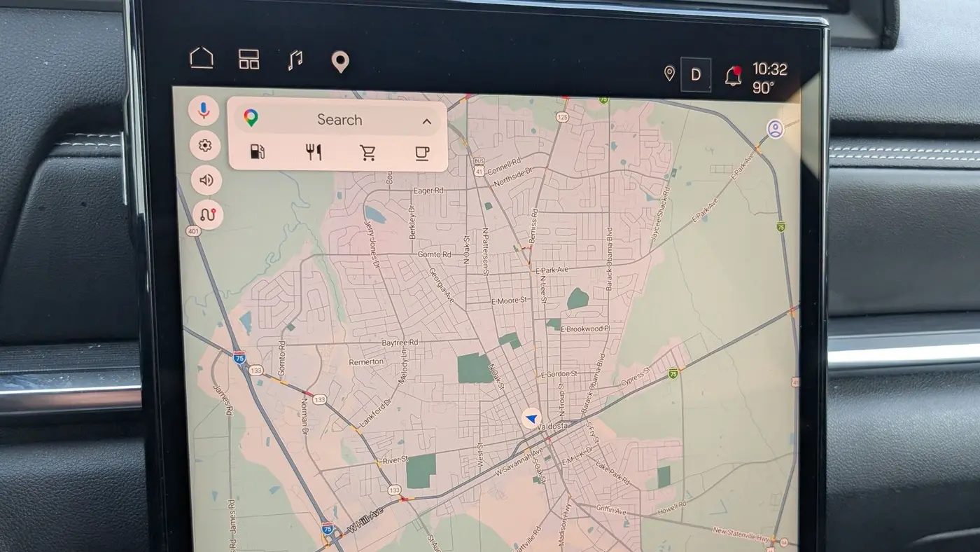Open notifications bell with red dot
This screenshot has height=552, width=980.
[733, 76]
